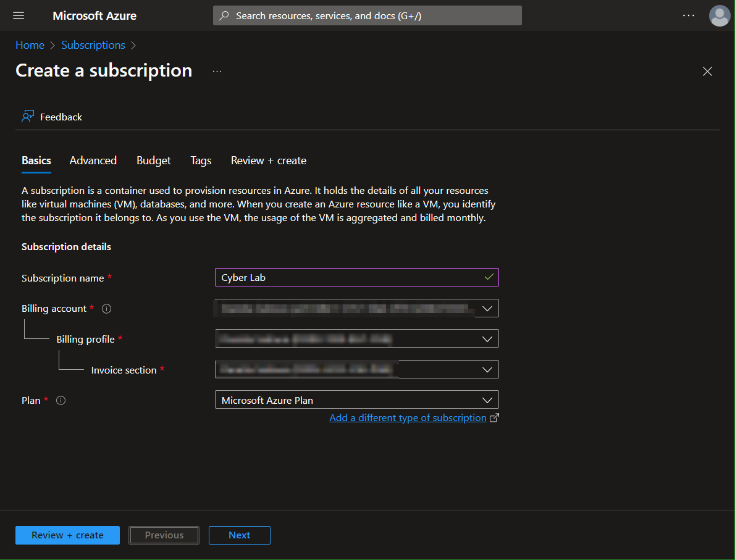This screenshot has width=735, height=560.
Task: Click the Microsoft Azure logo text
Action: coord(94,15)
